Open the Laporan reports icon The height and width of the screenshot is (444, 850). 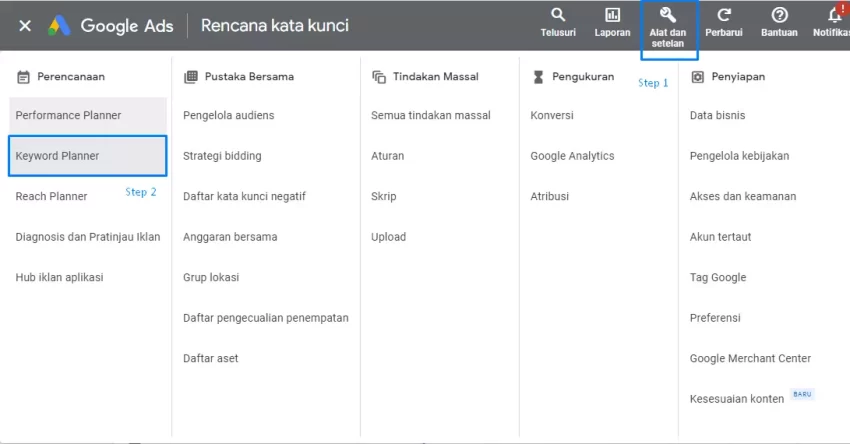(613, 15)
